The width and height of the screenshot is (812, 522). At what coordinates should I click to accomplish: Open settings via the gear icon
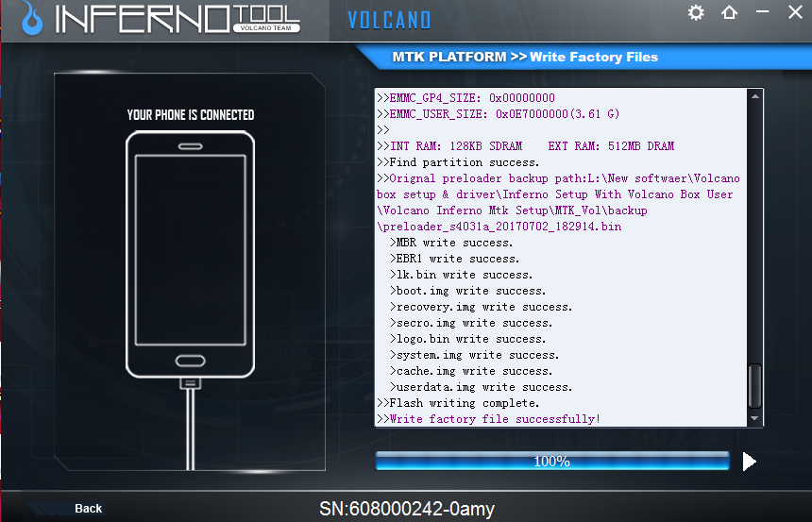point(696,12)
